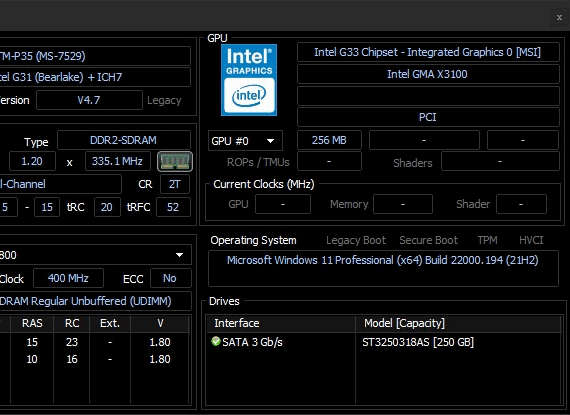The image size is (570, 415).
Task: Click the Intel Graphics logo
Action: 249,80
